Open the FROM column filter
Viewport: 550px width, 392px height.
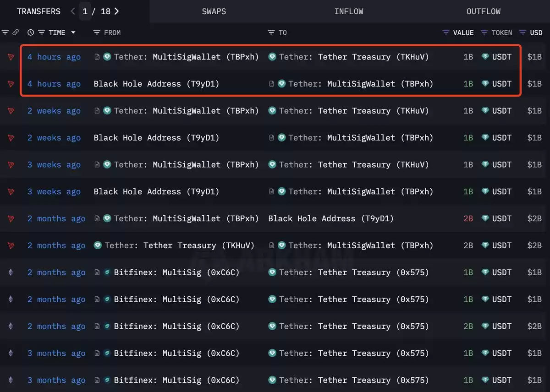pos(96,33)
